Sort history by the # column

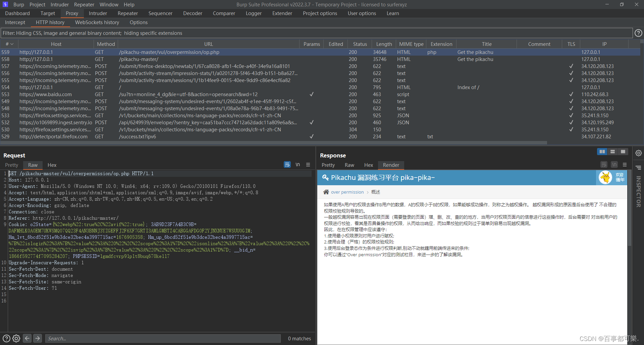click(x=9, y=44)
